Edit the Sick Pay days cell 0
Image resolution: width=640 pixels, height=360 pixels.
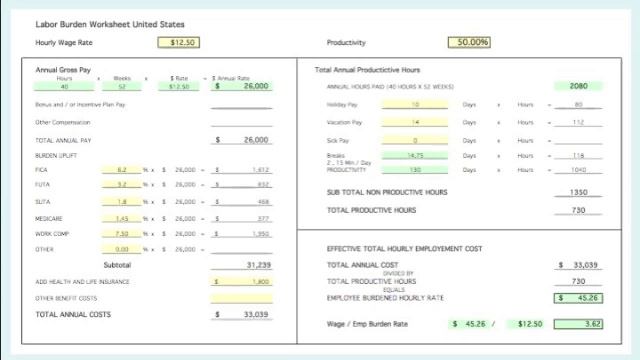[415, 140]
